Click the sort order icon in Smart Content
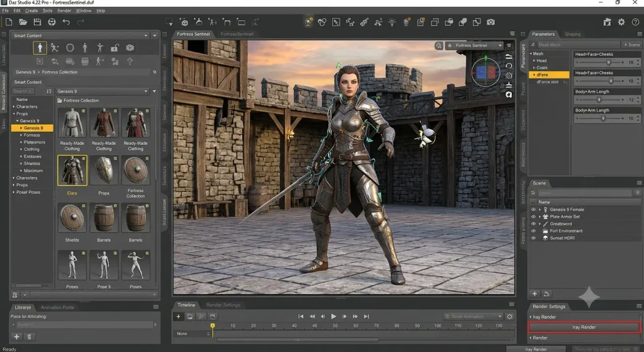Viewport: 644px width, 352px height. point(49,91)
